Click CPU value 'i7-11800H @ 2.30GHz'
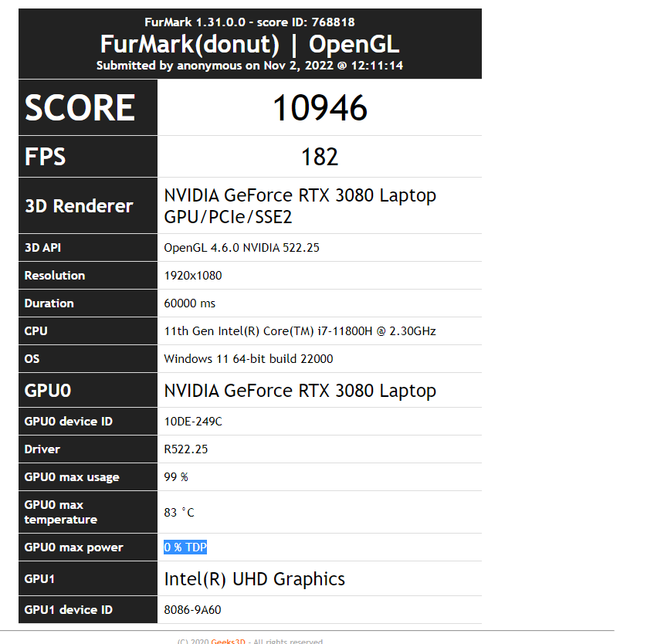 (x=377, y=331)
